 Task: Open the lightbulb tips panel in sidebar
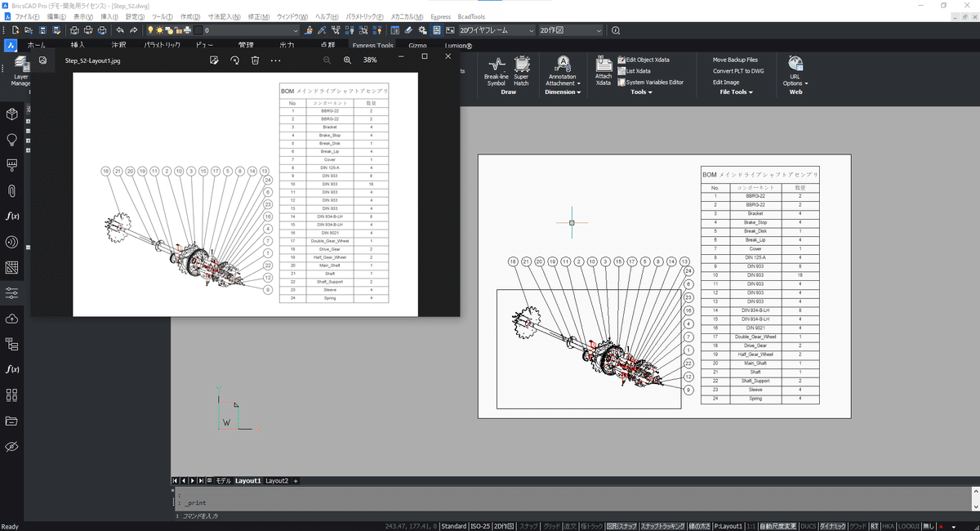(x=12, y=140)
